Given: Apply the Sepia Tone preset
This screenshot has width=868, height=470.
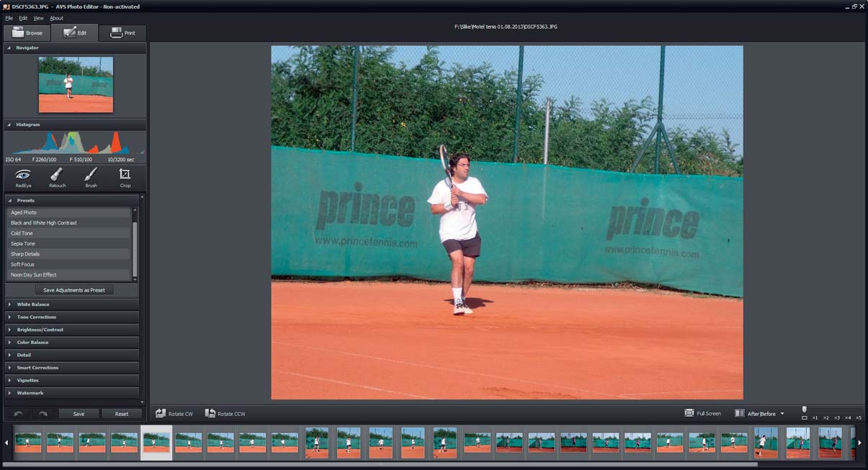Looking at the screenshot, I should tap(69, 243).
